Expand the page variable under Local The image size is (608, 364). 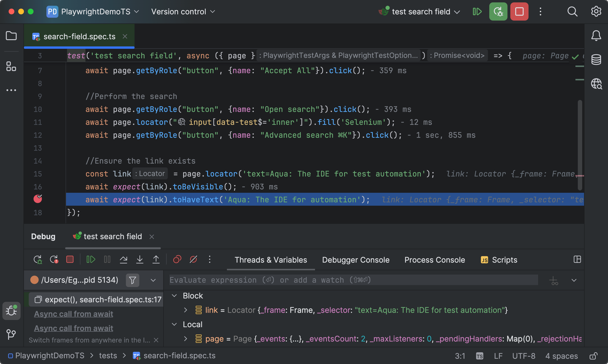click(x=186, y=338)
